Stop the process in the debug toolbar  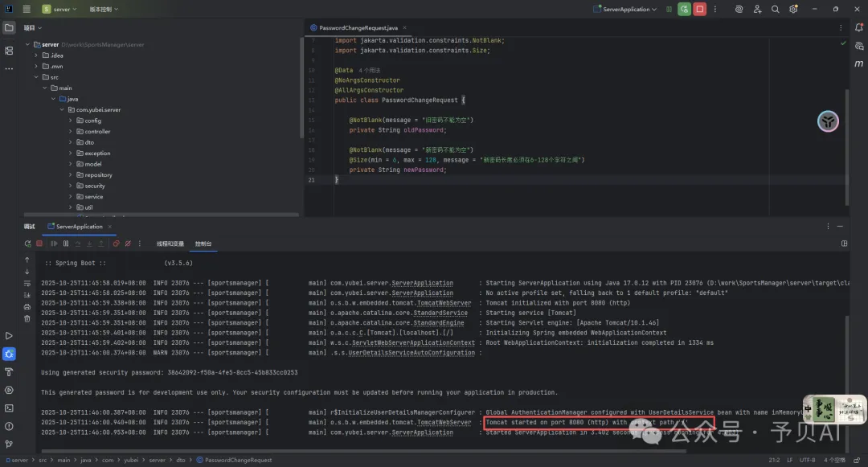[x=39, y=244]
